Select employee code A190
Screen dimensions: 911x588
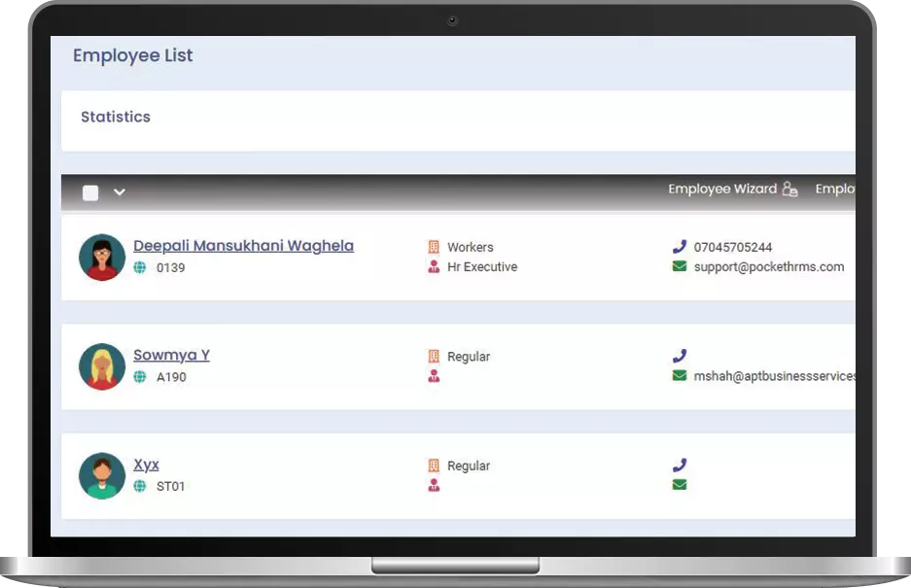pos(171,377)
